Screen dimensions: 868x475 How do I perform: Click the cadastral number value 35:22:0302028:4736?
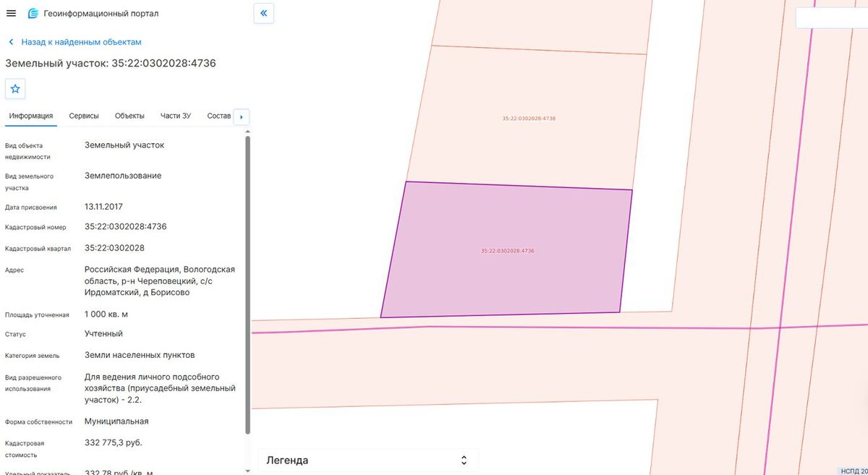[x=126, y=226]
